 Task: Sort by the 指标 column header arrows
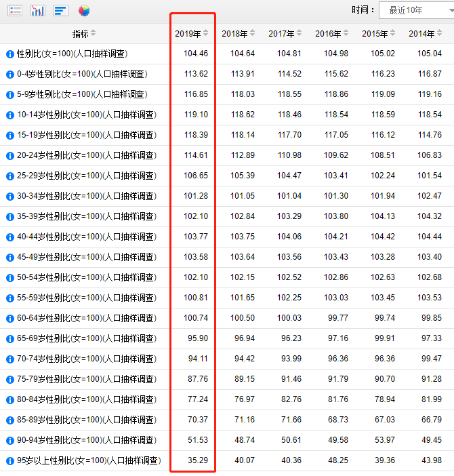pyautogui.click(x=93, y=33)
